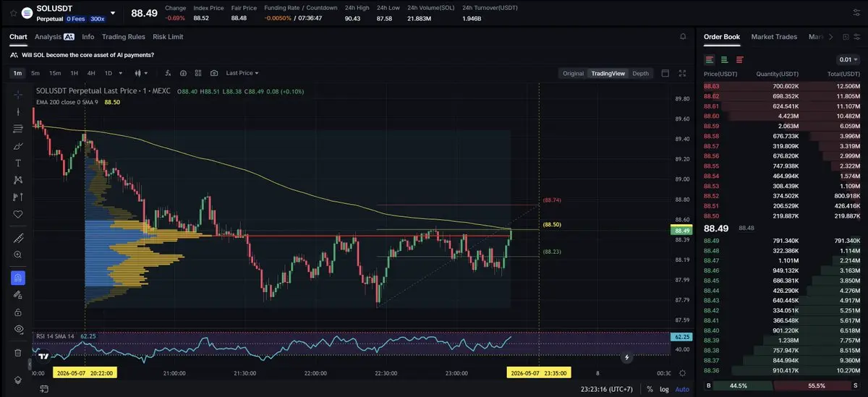Select the Order Book tab
The width and height of the screenshot is (868, 397).
(x=722, y=36)
